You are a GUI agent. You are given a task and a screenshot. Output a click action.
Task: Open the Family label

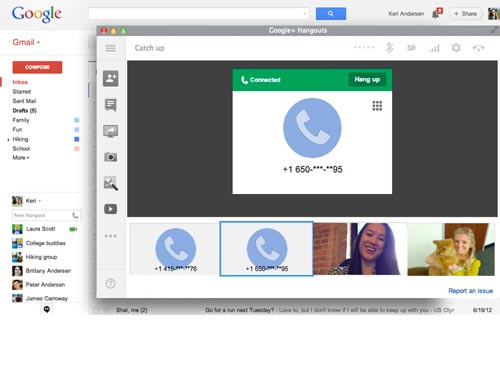pos(21,120)
